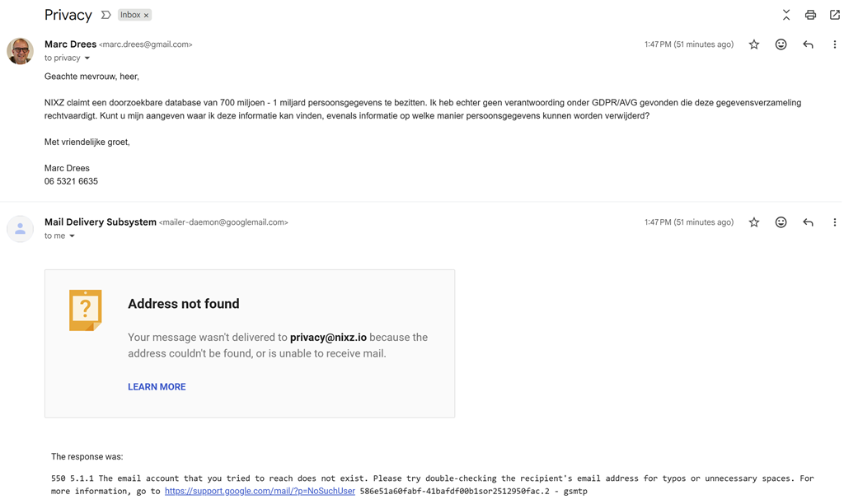Collapse all messages in the thread

786,15
